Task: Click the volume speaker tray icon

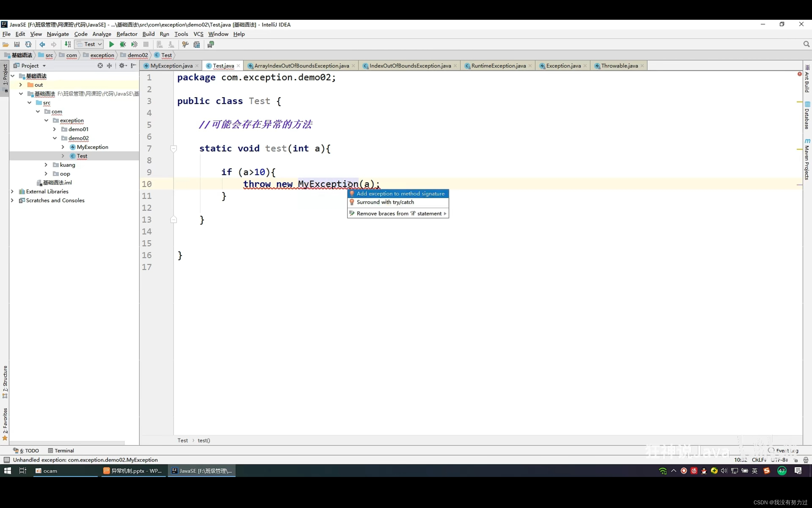Action: (724, 471)
